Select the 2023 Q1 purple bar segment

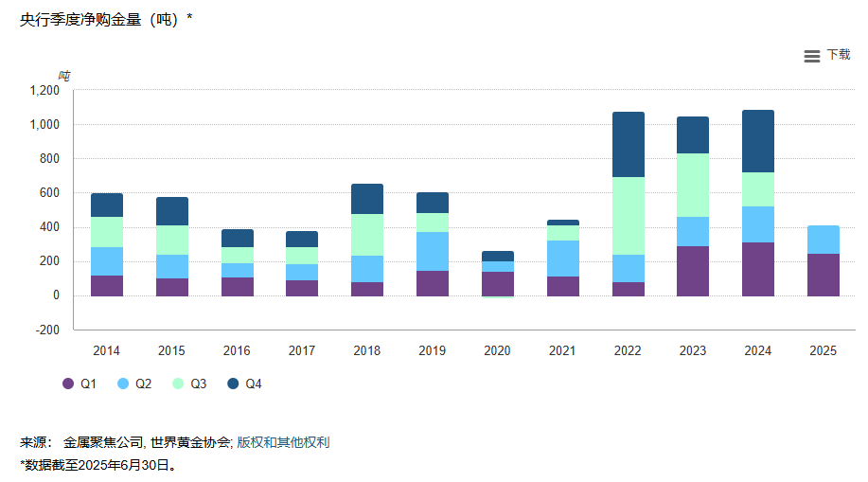692,271
